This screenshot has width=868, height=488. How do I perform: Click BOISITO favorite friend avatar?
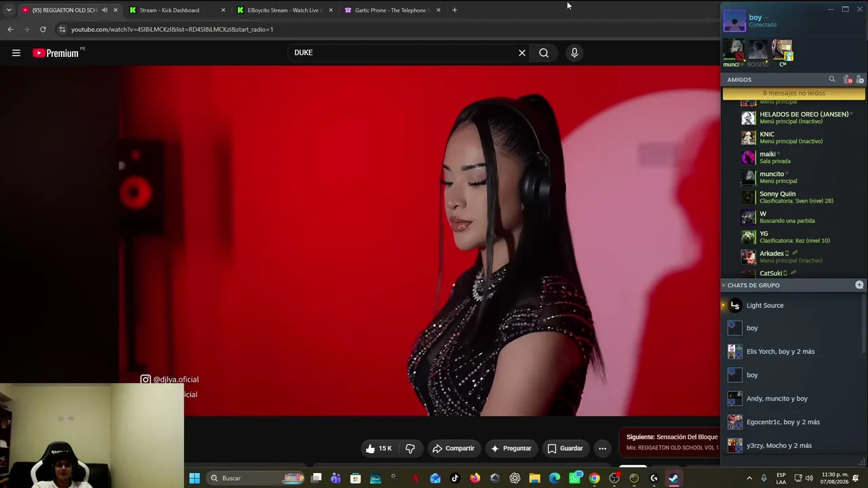pos(758,50)
